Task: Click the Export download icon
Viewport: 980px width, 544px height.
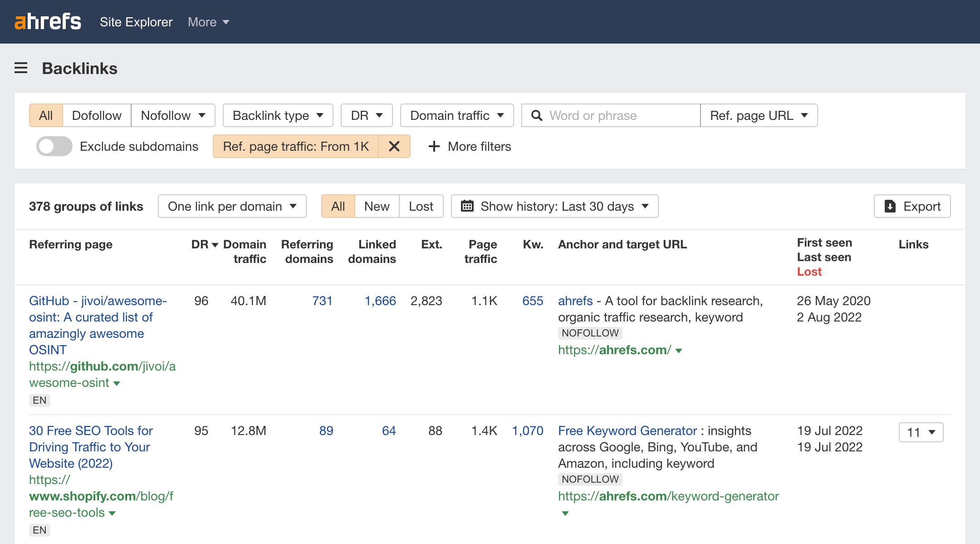Action: [890, 206]
